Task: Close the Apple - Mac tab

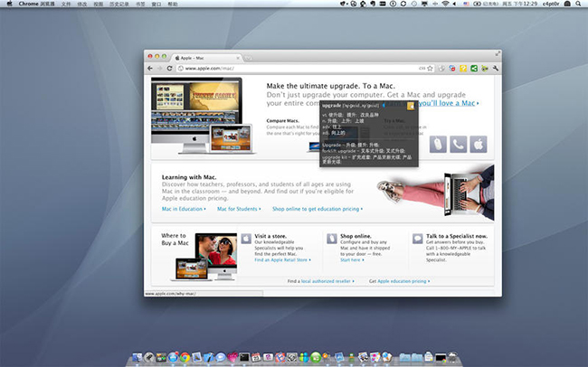Action: click(238, 58)
